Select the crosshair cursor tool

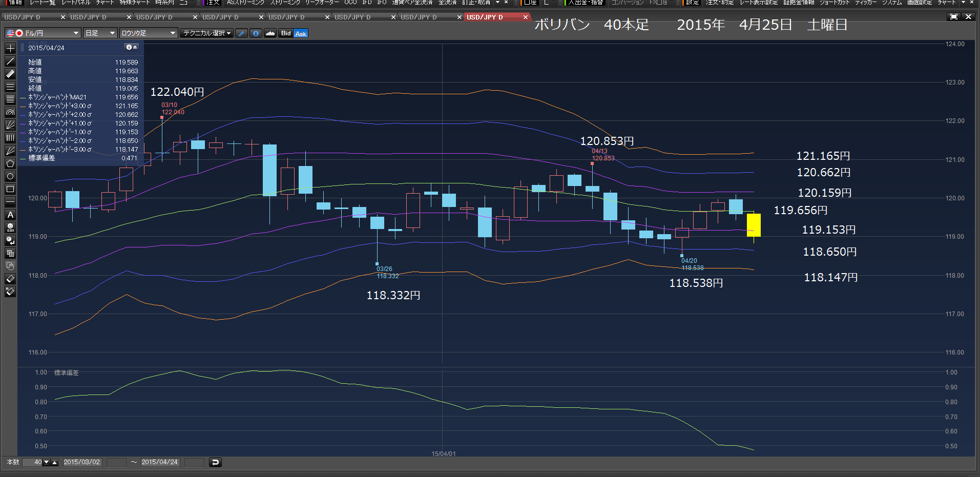click(10, 48)
